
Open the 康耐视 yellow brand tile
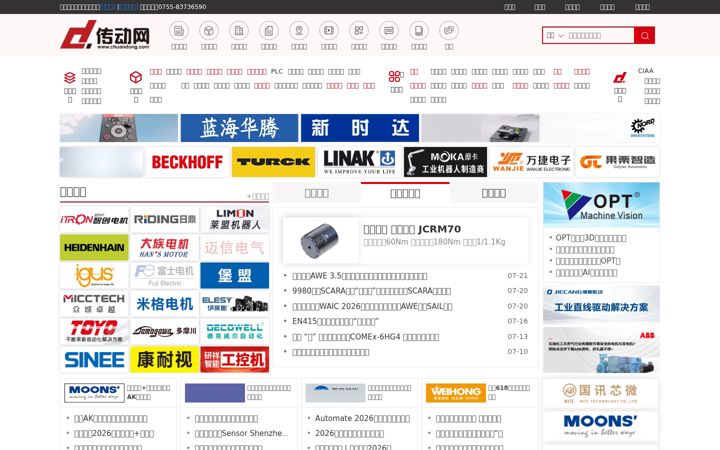(x=164, y=359)
